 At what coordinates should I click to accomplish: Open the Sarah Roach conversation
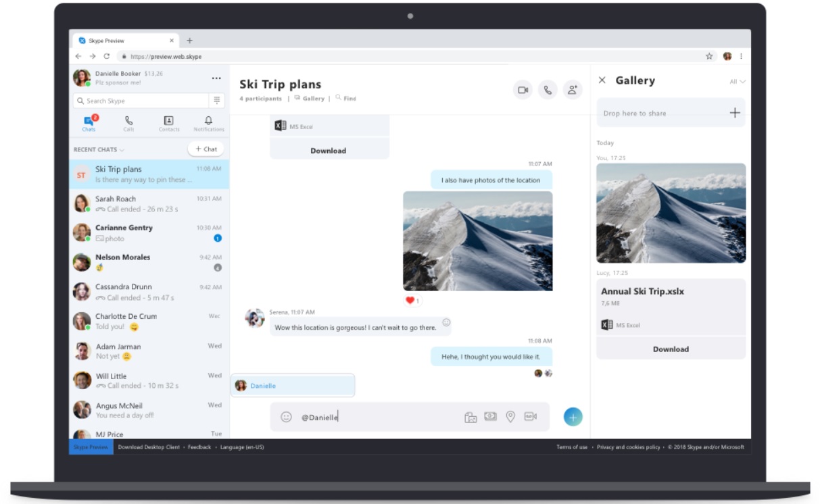(x=149, y=203)
